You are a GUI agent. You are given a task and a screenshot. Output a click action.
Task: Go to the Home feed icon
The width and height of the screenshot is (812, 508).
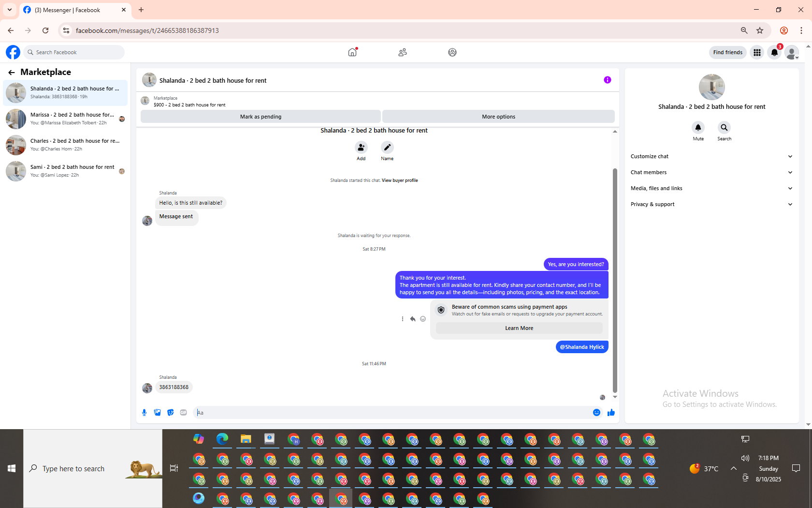[352, 52]
